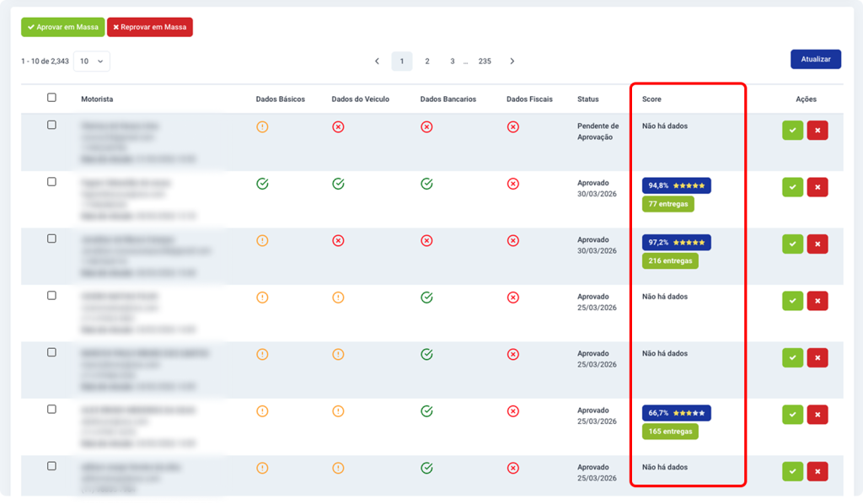Click Dados Básicos warning icon in first row
Image resolution: width=863 pixels, height=504 pixels.
tap(262, 127)
